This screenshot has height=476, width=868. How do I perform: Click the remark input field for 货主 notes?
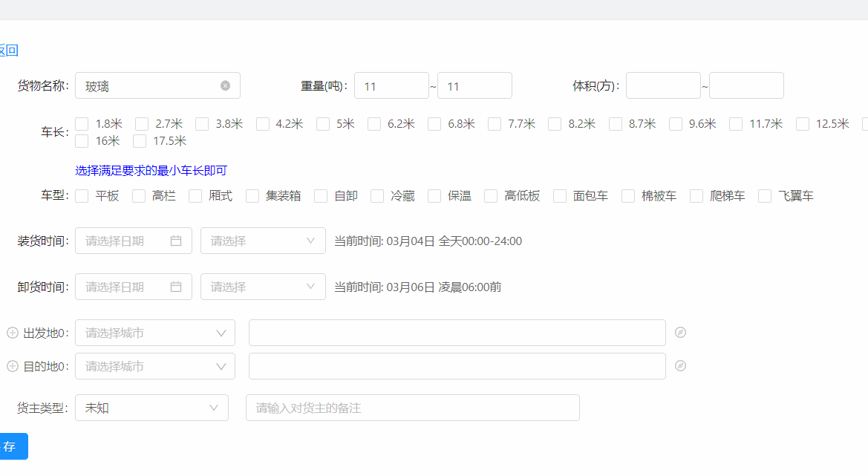coord(412,407)
